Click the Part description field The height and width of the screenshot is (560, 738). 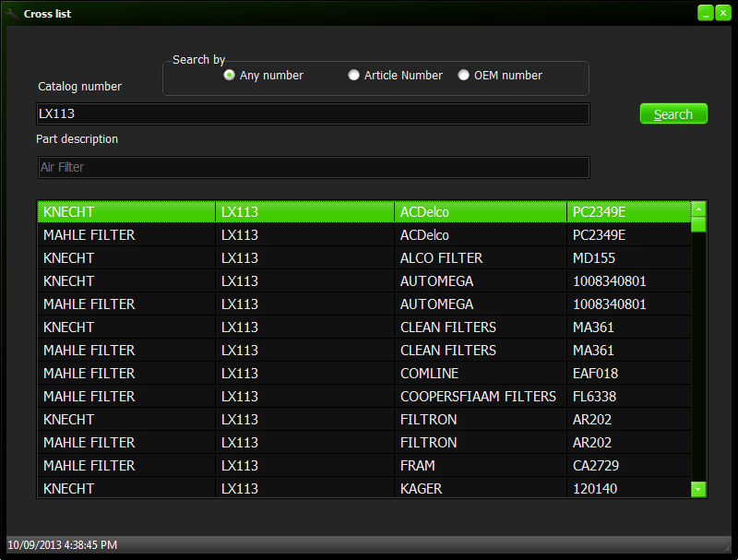314,168
